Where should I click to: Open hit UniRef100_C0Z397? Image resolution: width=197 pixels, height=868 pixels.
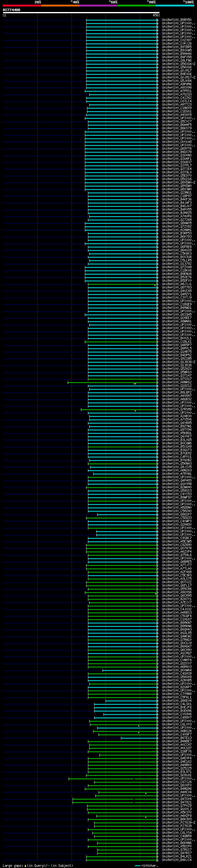tap(177, 40)
